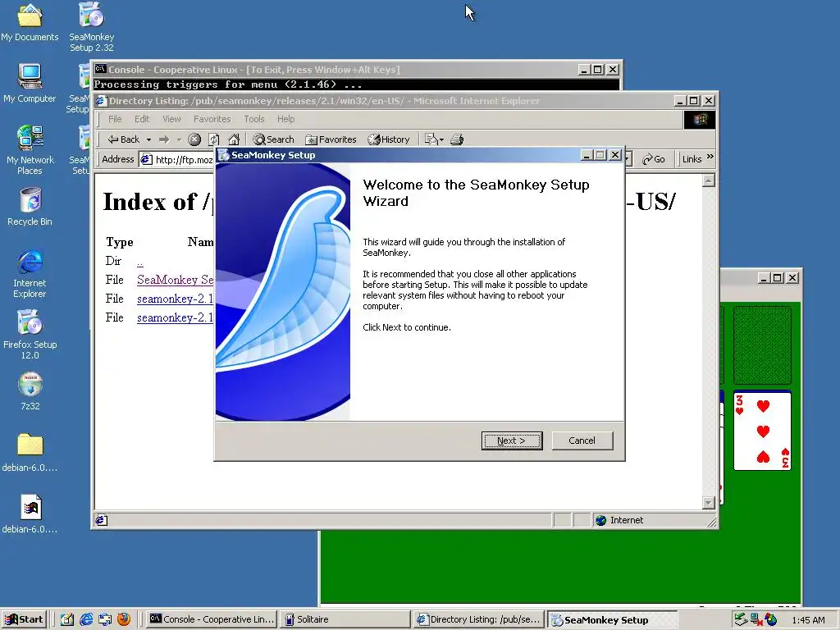This screenshot has width=840, height=630.
Task: Open the View menu in Internet Explorer
Action: (x=171, y=119)
